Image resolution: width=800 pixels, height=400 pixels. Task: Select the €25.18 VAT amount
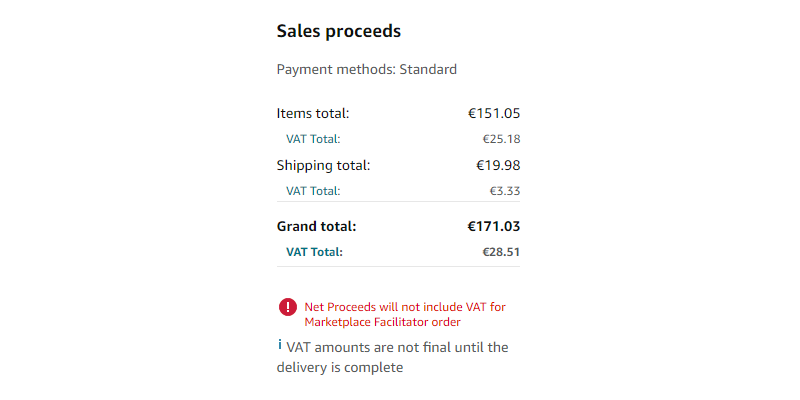[x=501, y=139]
